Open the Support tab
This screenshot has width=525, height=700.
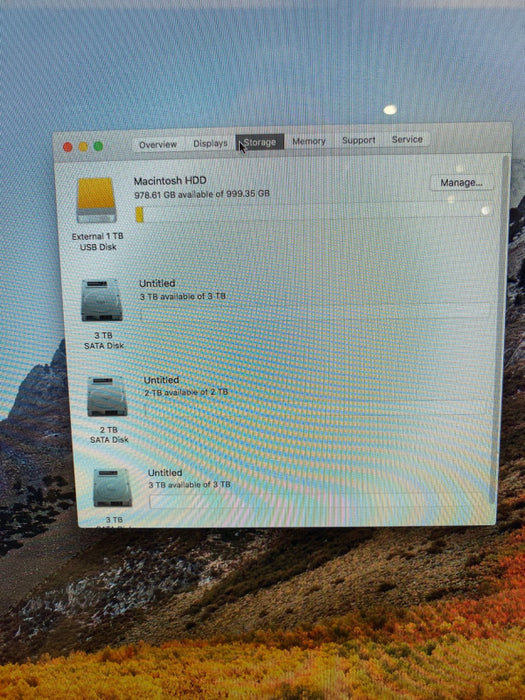tap(358, 140)
